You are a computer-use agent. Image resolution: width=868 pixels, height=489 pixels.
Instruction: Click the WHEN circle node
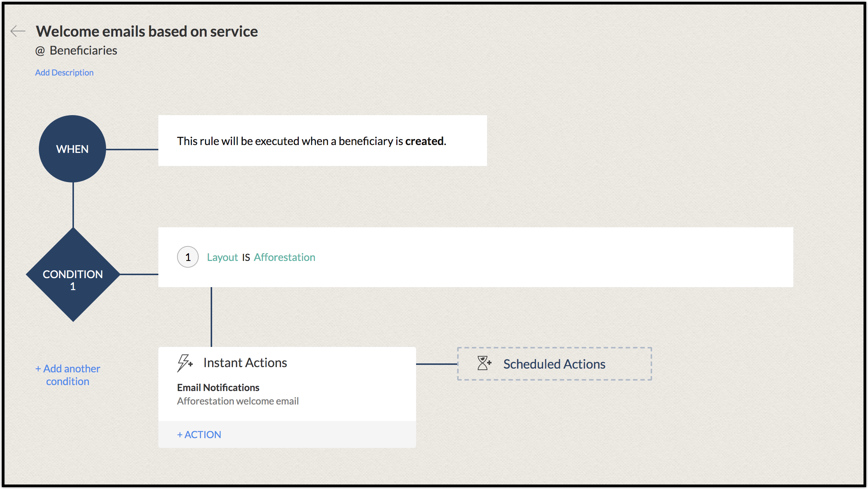point(72,149)
